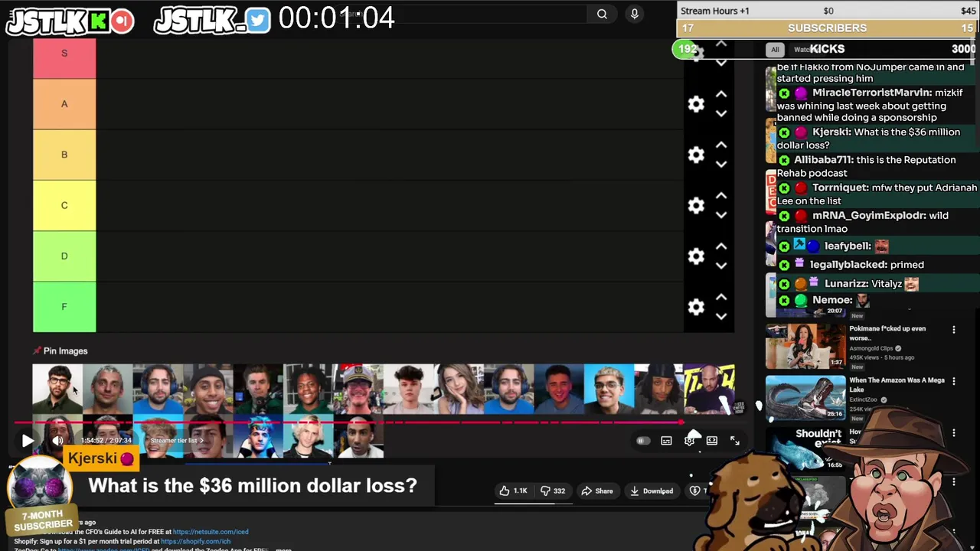This screenshot has height=551, width=980.
Task: Open settings gear for tier D row
Action: tap(696, 256)
